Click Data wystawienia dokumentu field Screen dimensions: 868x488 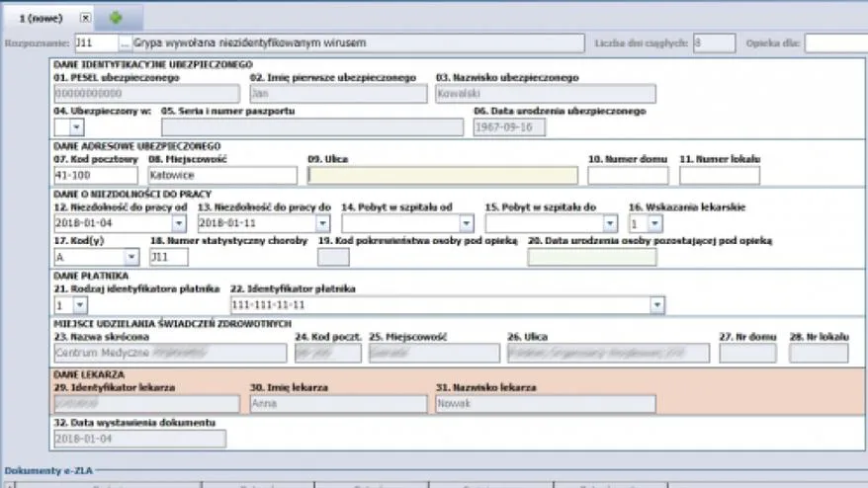click(139, 439)
